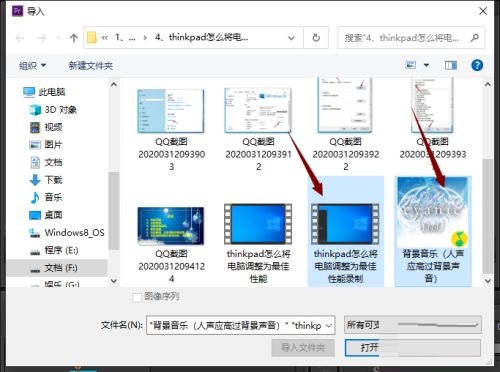The width and height of the screenshot is (500, 372).
Task: Expand the file name dropdown arrow
Action: click(x=329, y=325)
